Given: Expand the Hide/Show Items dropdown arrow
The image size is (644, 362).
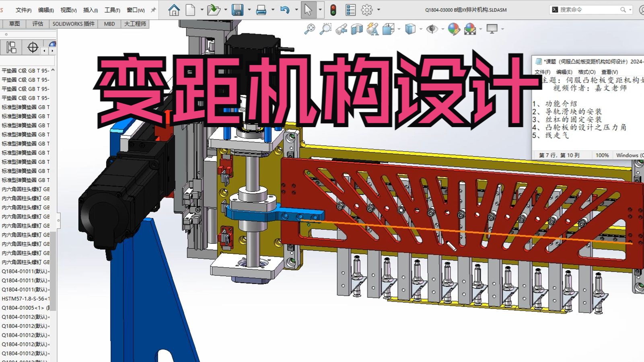Looking at the screenshot, I should (443, 29).
